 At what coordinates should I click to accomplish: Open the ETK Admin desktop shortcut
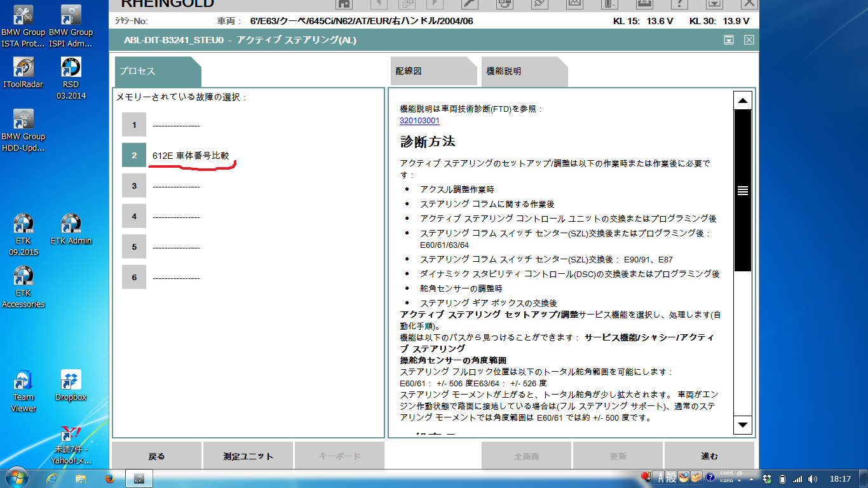[x=71, y=229]
